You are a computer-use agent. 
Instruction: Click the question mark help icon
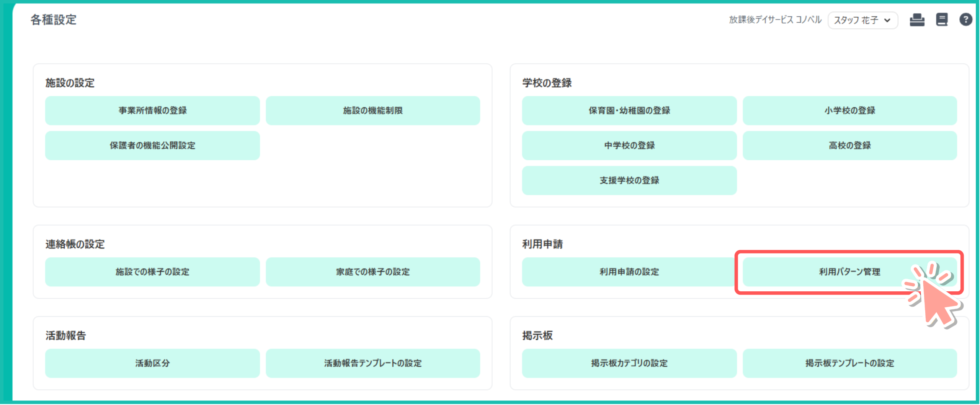965,20
